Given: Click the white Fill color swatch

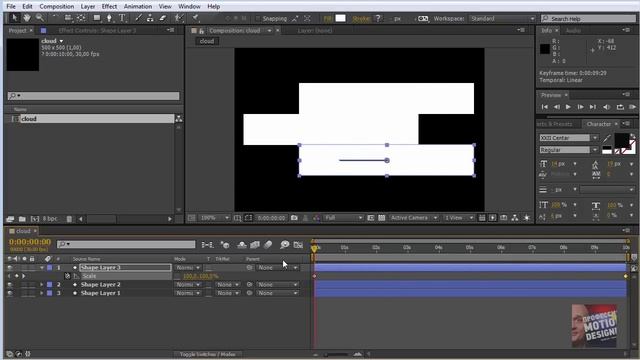Looking at the screenshot, I should pos(340,18).
